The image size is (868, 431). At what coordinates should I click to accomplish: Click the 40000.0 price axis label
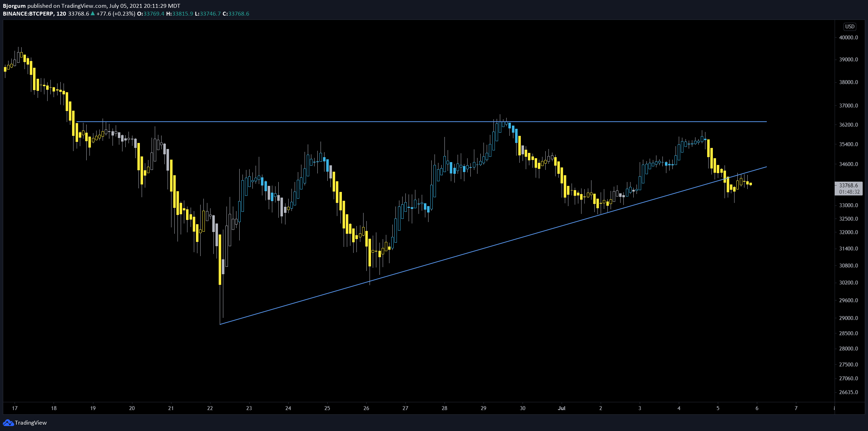pos(848,38)
